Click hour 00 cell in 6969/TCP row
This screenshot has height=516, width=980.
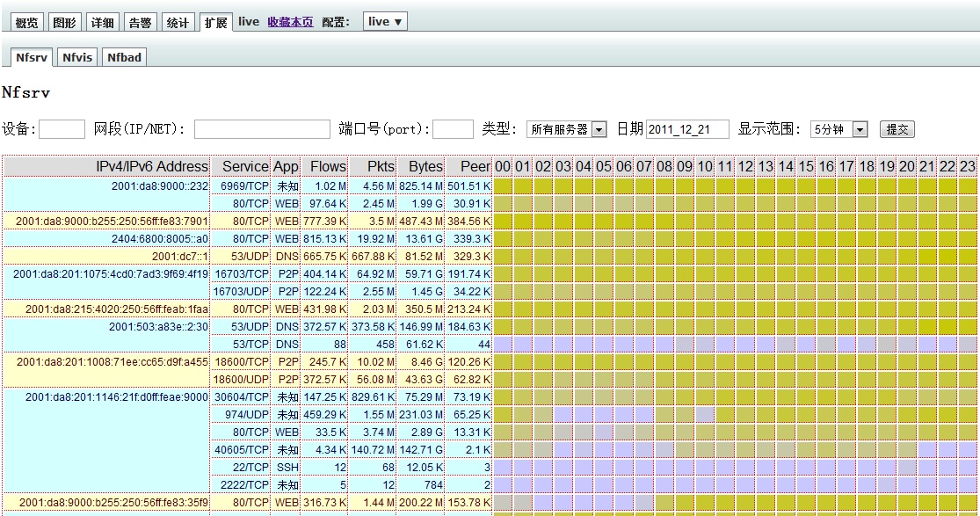point(503,185)
